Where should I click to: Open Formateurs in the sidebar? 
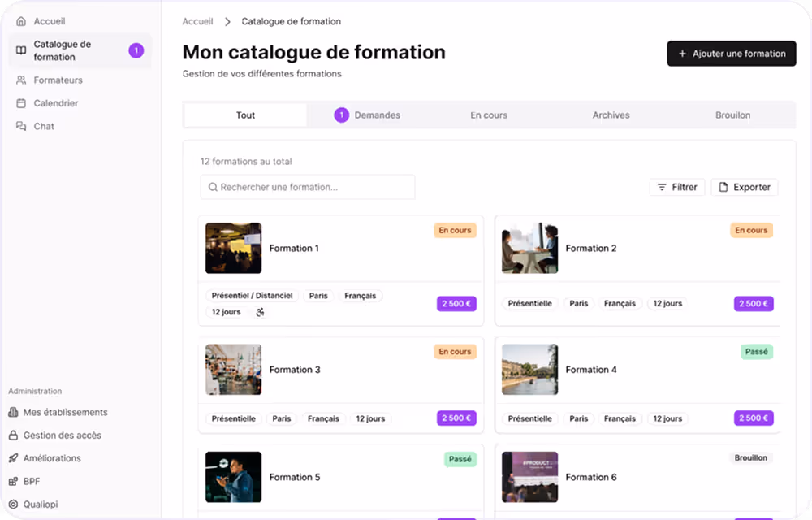[x=80, y=80]
